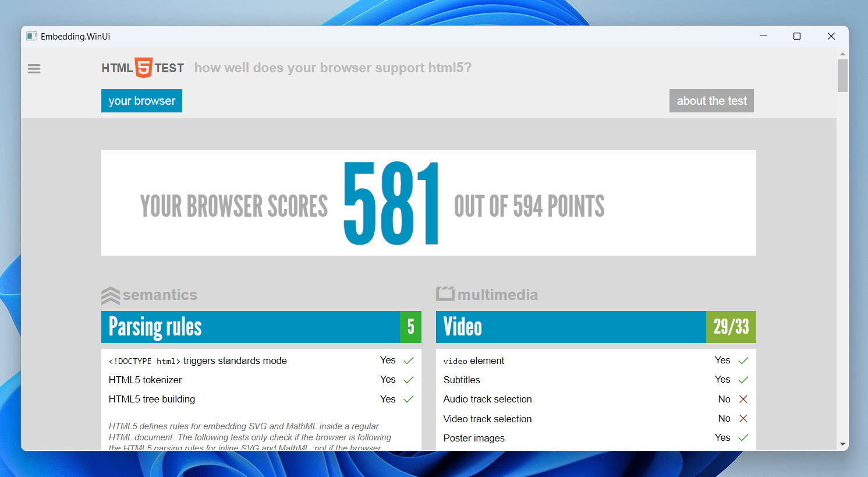Open the 'HTML5 tree building' test row

[x=261, y=399]
